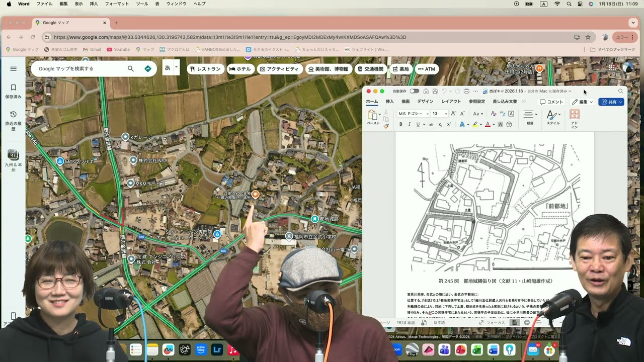Click the Home icon in Word title bar

click(x=426, y=91)
